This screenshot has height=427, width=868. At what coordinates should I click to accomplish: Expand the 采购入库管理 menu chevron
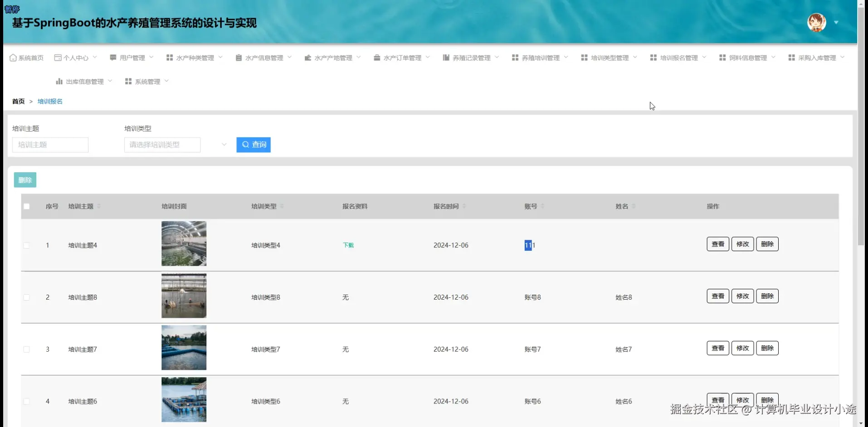[843, 57]
